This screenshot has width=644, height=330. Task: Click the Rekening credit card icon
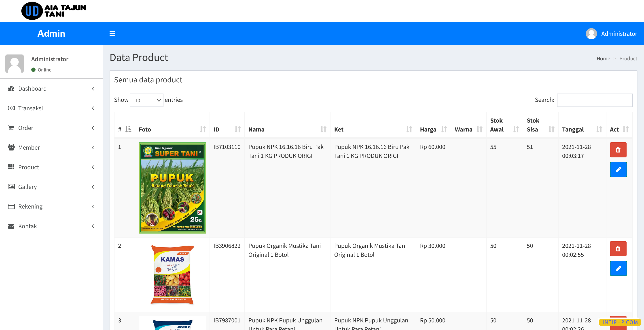11,207
